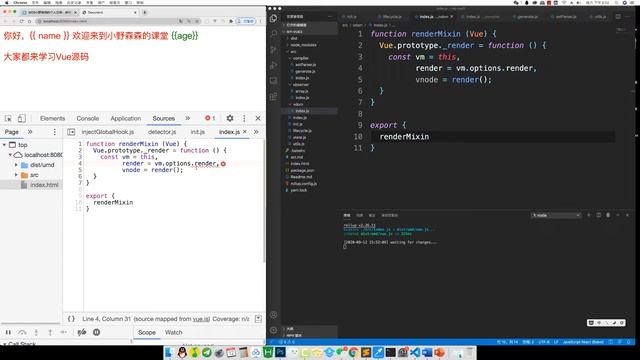Image resolution: width=640 pixels, height=360 pixels.
Task: Open the DevTools Elements tab
Action: 52,118
